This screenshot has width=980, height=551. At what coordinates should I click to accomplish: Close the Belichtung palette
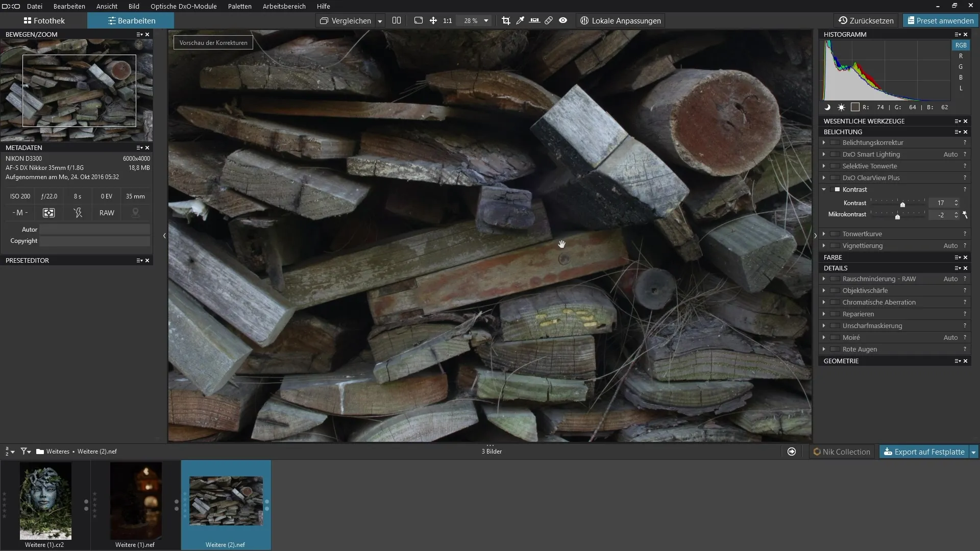pos(965,132)
